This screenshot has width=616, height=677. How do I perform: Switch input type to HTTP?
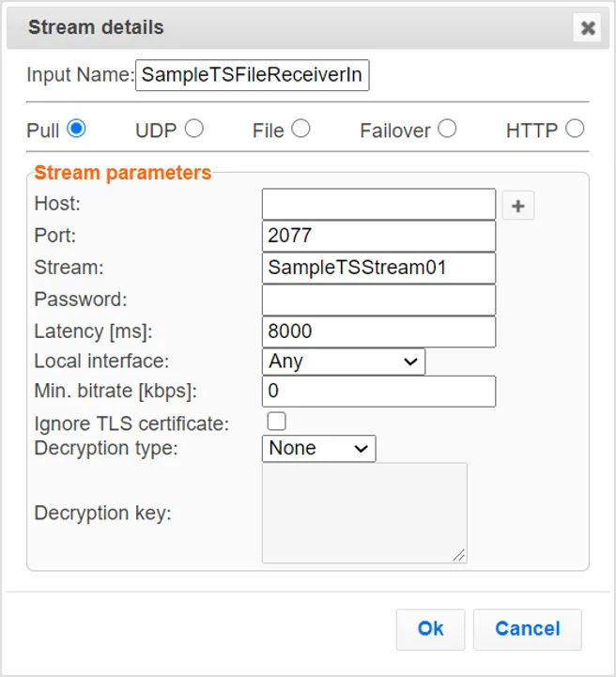(x=575, y=129)
